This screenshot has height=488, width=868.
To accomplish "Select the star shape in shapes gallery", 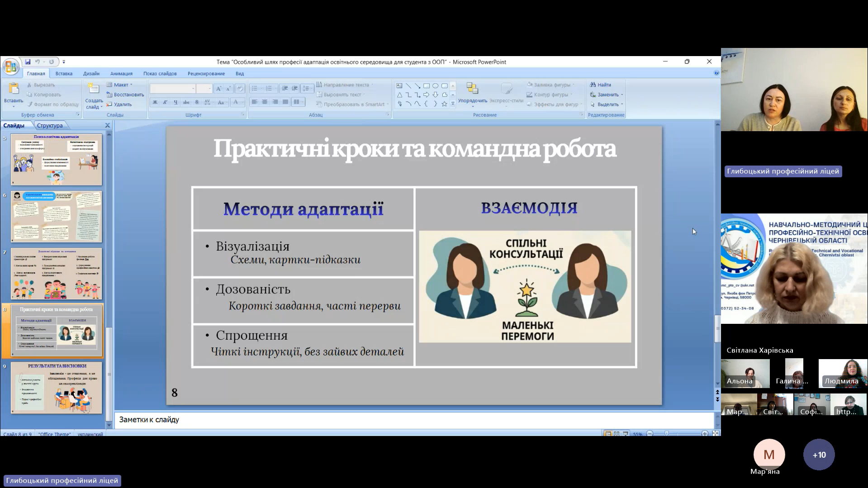I will [x=444, y=104].
